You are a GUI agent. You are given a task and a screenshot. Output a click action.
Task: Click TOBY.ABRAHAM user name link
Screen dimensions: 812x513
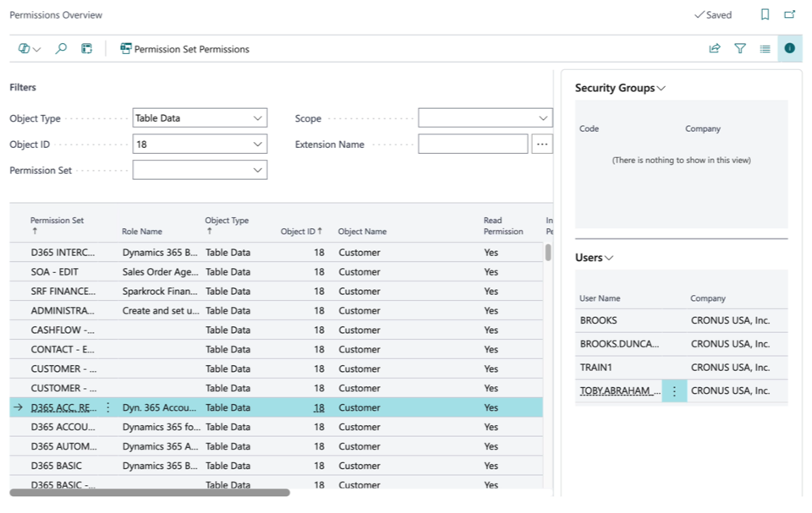[620, 390]
